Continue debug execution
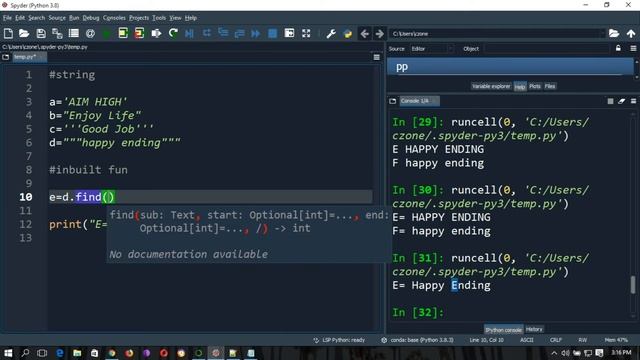Viewport: 640px width, 360px height. point(256,33)
